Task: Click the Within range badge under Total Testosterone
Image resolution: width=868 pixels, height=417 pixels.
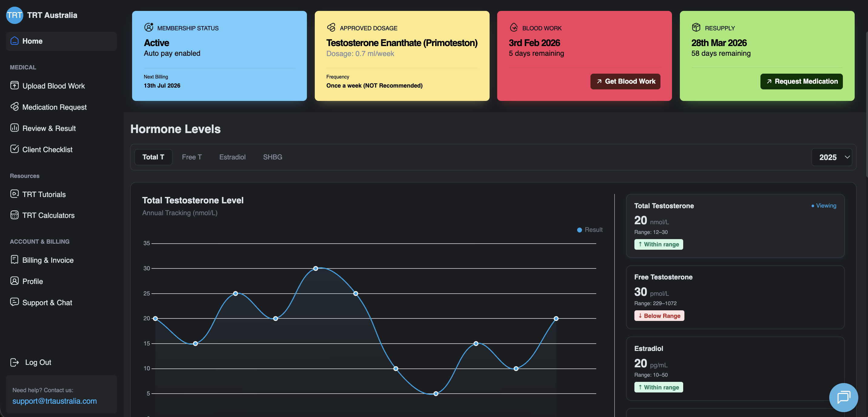Action: tap(658, 244)
